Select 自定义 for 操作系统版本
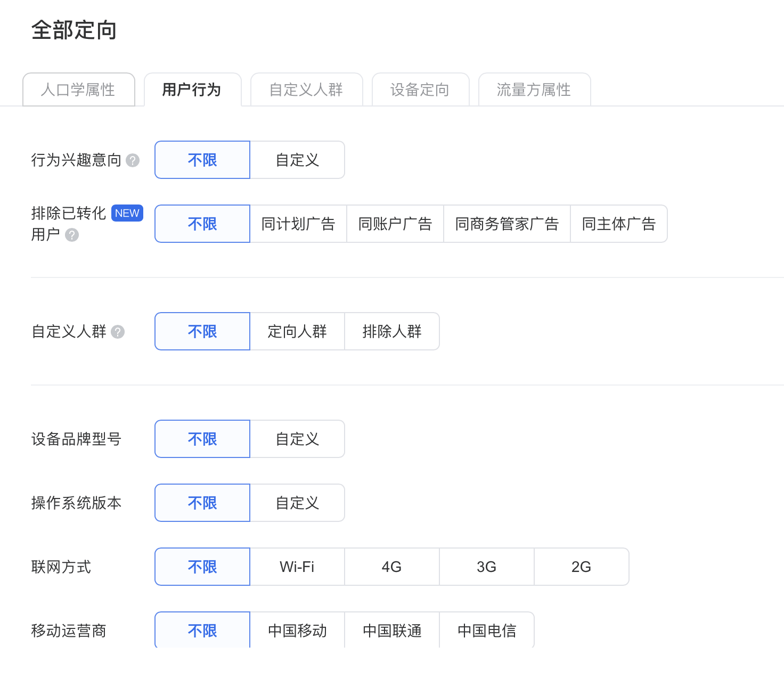Image resolution: width=784 pixels, height=687 pixels. coord(297,502)
